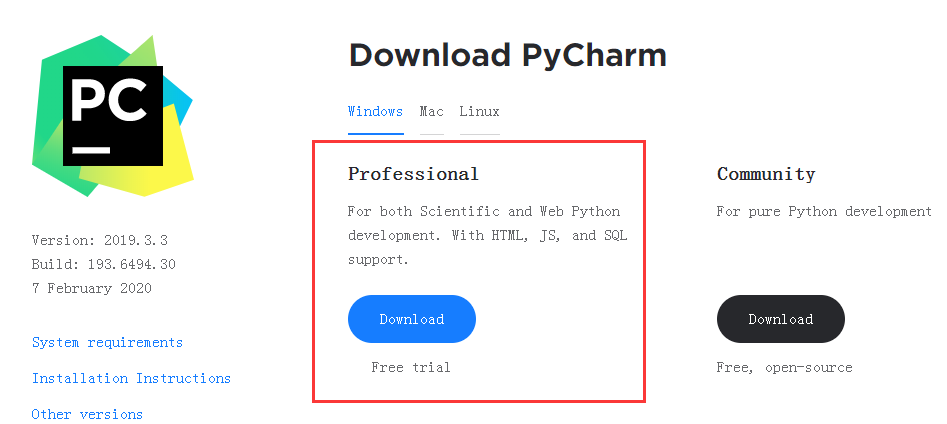Click the Free trial label
The width and height of the screenshot is (947, 424).
point(410,368)
